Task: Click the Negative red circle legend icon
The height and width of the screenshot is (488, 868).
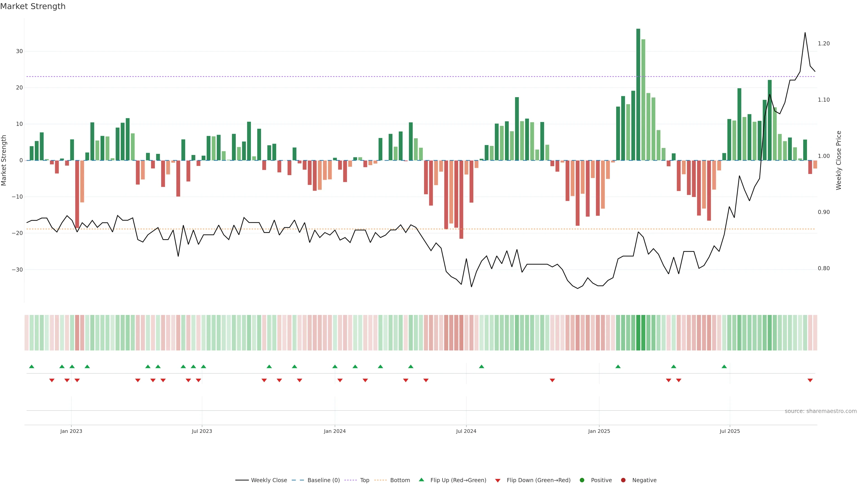Action: click(x=623, y=480)
